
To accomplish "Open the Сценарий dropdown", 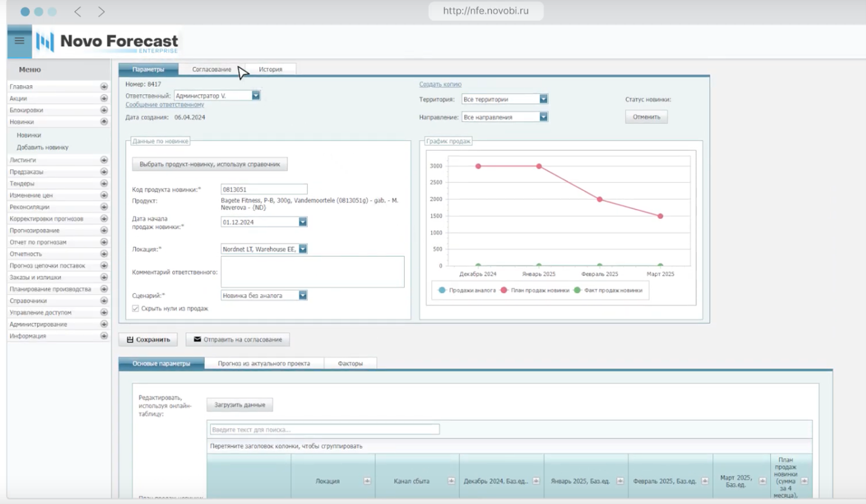I will click(303, 296).
